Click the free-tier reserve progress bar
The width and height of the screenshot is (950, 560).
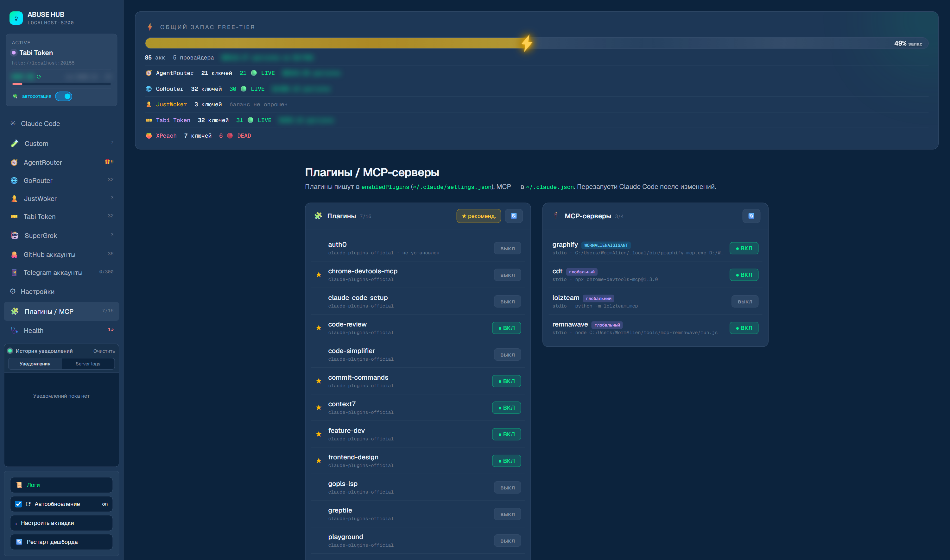536,43
